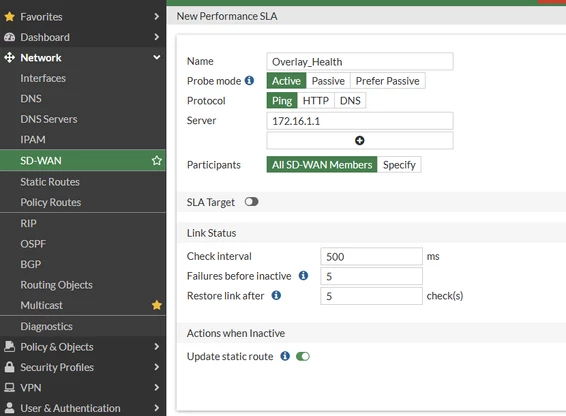Image resolution: width=566 pixels, height=416 pixels.
Task: Expand the VPN menu chevron
Action: 156,387
